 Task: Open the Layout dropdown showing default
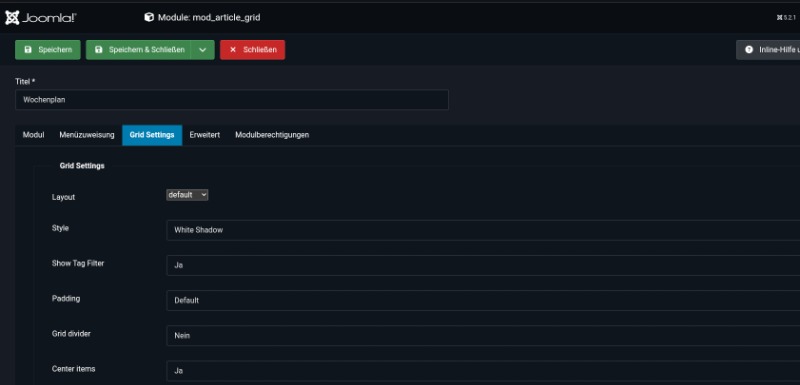coord(187,195)
